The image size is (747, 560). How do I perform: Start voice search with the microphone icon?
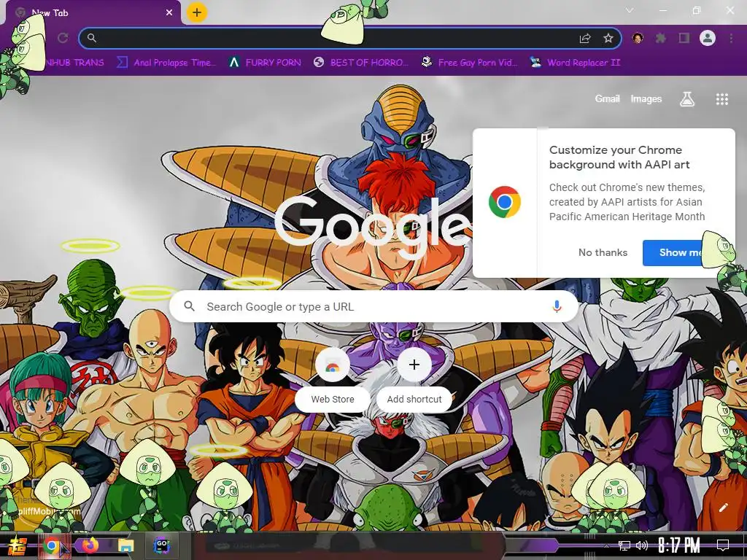pyautogui.click(x=557, y=307)
